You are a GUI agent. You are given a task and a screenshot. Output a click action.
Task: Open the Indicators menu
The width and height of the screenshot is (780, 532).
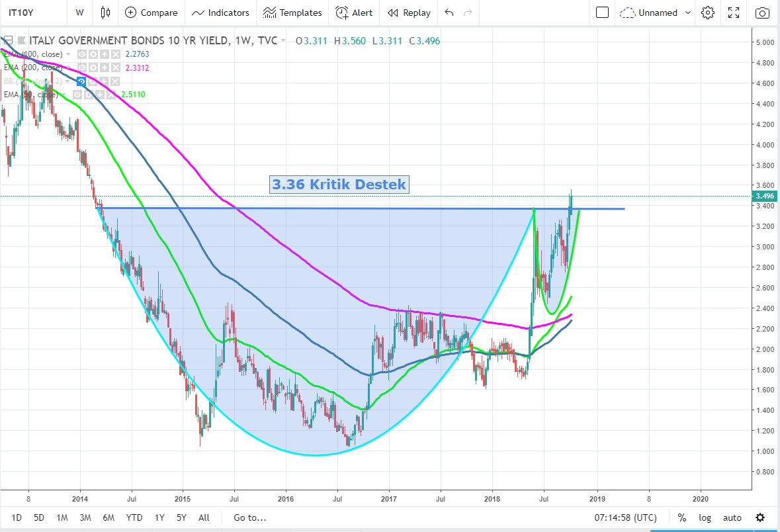[220, 13]
